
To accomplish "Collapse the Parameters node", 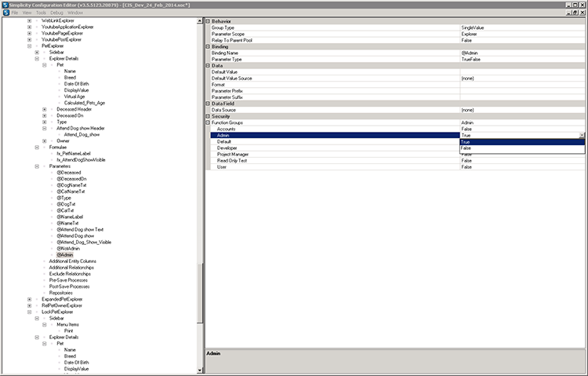I will (x=37, y=166).
